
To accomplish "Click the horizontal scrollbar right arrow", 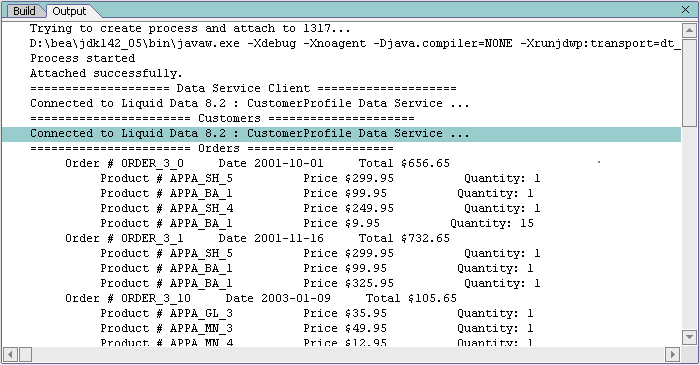I will click(x=672, y=355).
